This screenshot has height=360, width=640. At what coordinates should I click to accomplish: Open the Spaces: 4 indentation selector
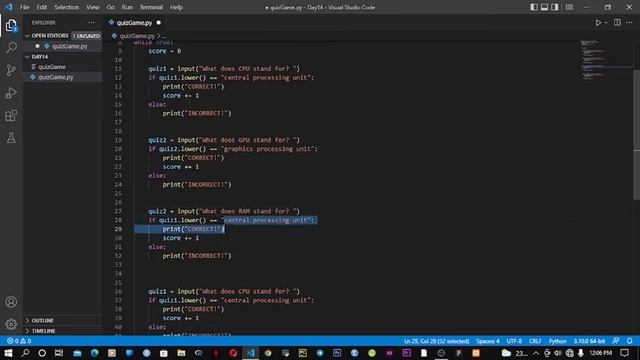pyautogui.click(x=488, y=341)
